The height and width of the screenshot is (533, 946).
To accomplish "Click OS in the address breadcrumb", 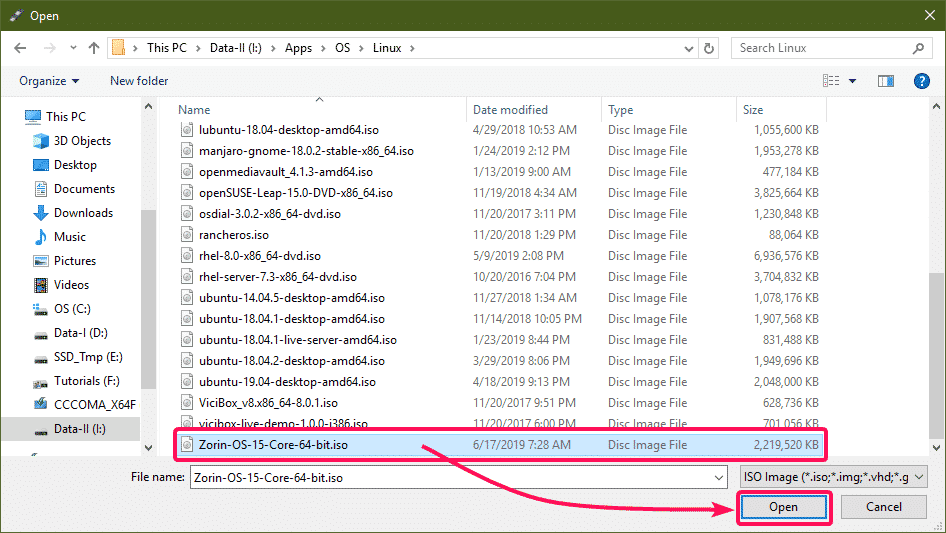I will tap(342, 48).
